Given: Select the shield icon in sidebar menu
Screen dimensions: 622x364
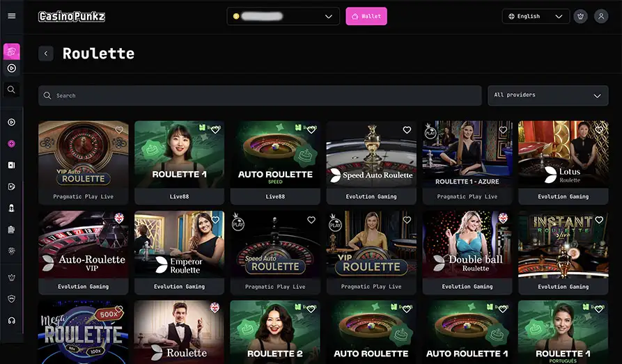Looking at the screenshot, I should pyautogui.click(x=12, y=299).
